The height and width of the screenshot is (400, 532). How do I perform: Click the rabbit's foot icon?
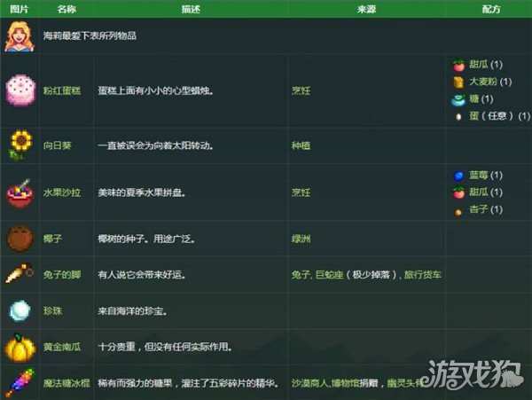click(20, 273)
